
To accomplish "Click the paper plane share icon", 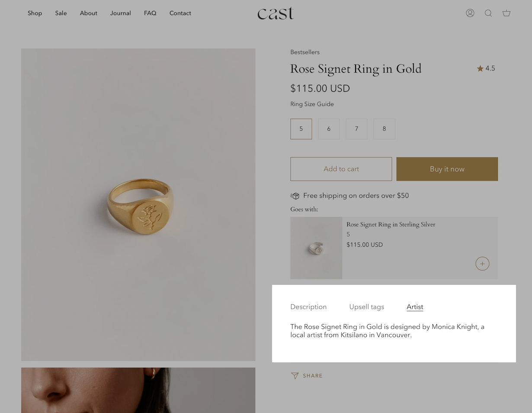I will click(x=295, y=376).
